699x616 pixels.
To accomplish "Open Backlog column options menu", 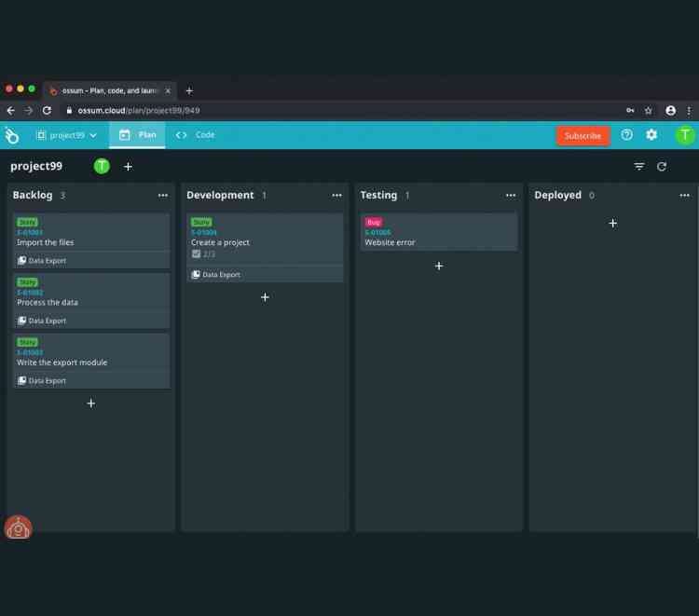I will coord(163,196).
